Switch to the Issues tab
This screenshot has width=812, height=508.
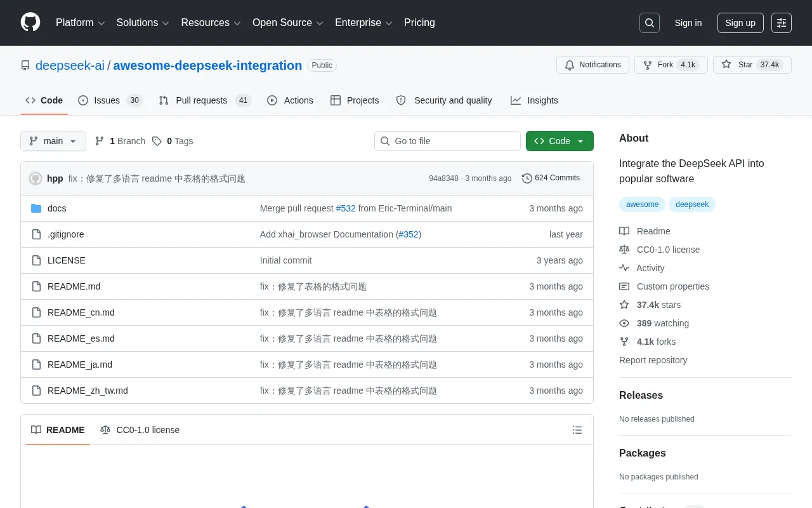tap(110, 100)
